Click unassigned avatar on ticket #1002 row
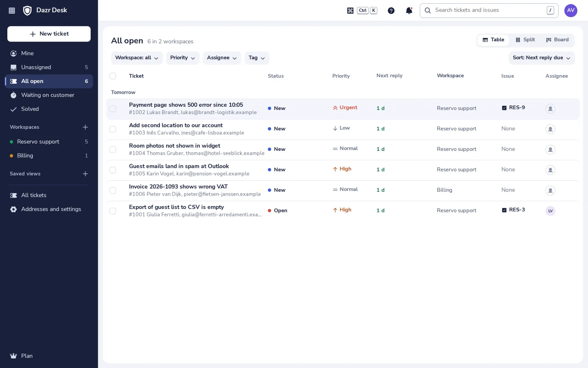This screenshot has width=588, height=368. [x=550, y=109]
